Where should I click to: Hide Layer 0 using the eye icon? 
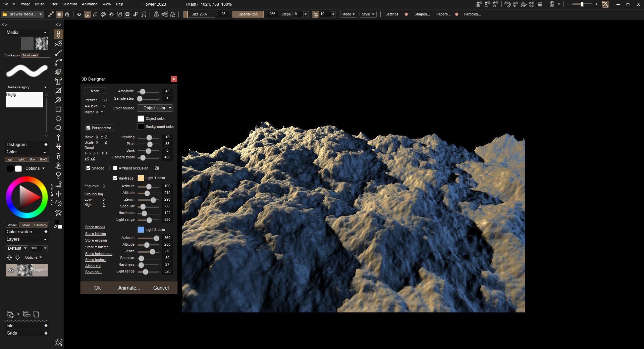(11, 270)
